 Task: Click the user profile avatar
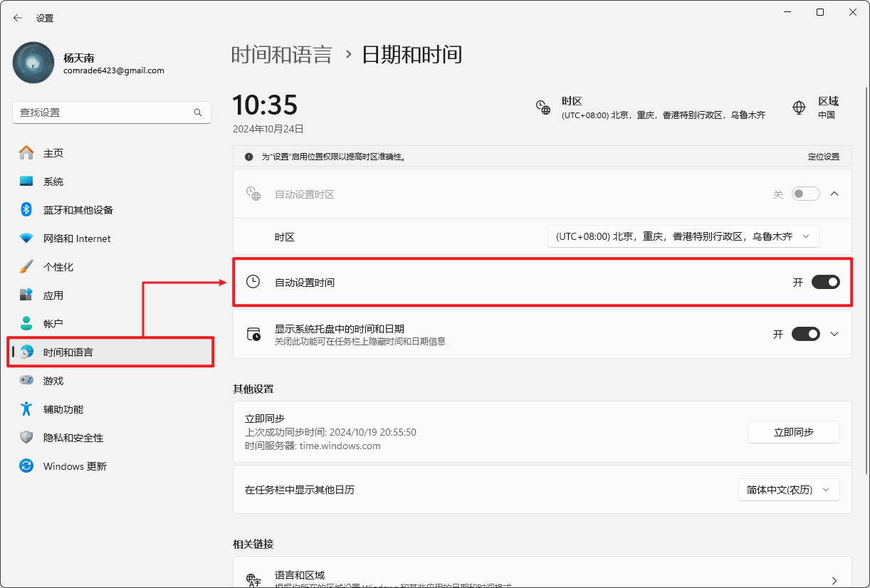pos(33,63)
